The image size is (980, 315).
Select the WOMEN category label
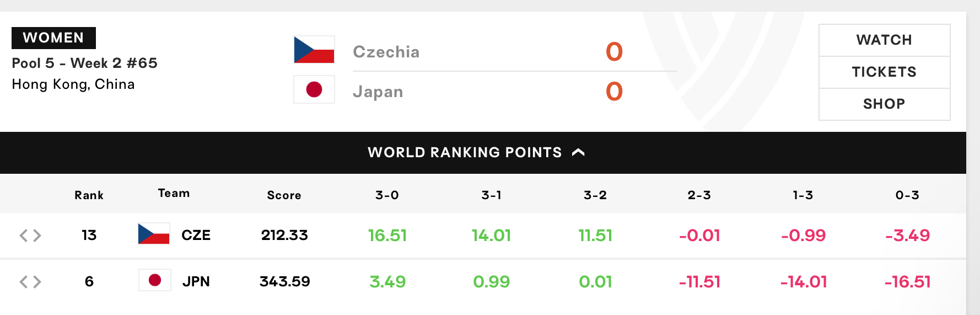click(53, 38)
